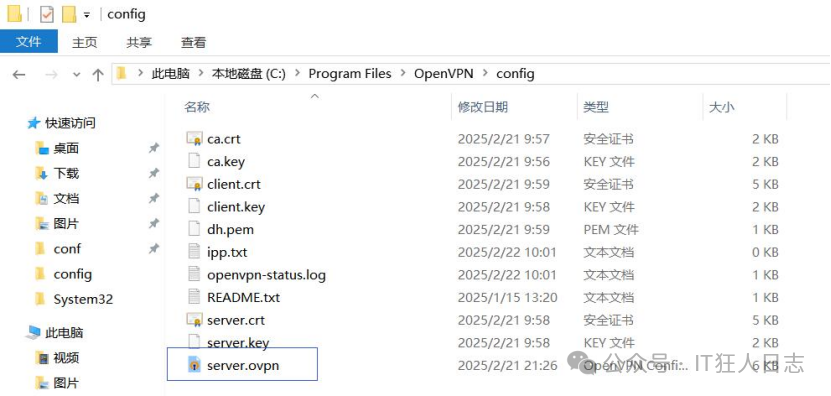Click the new folder quick access icon

click(x=69, y=14)
